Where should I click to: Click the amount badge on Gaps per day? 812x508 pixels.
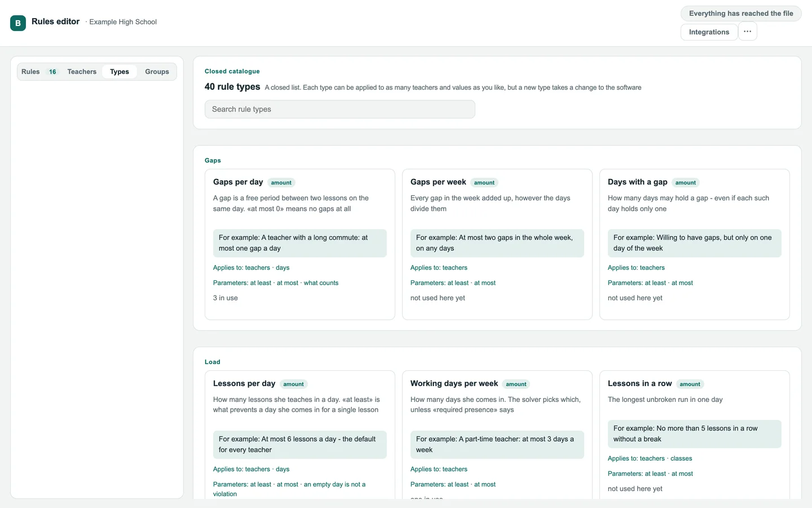click(281, 183)
